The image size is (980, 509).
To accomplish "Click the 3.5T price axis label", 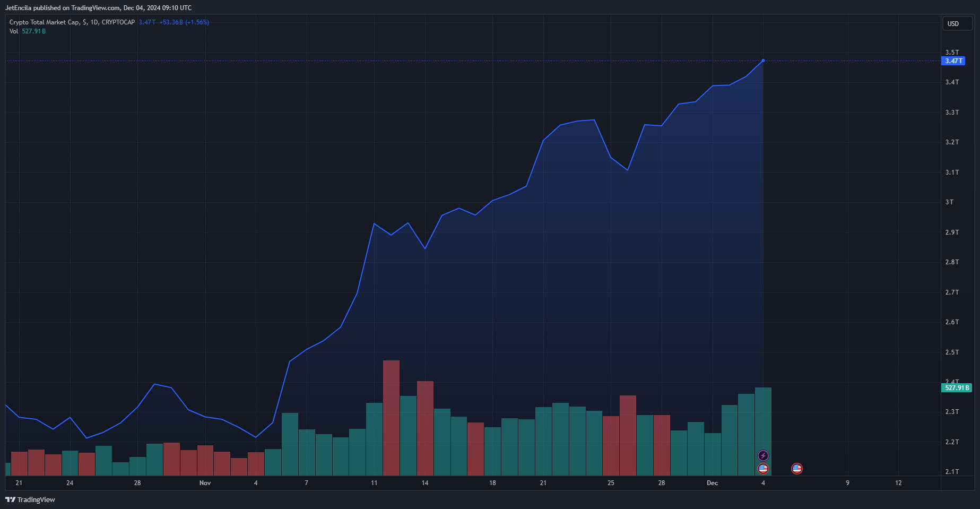I will pos(952,53).
